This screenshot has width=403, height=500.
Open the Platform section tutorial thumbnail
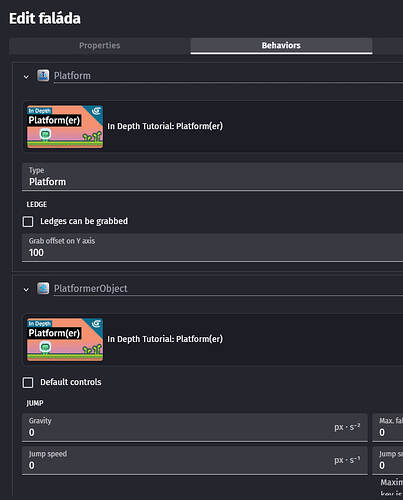coord(65,126)
